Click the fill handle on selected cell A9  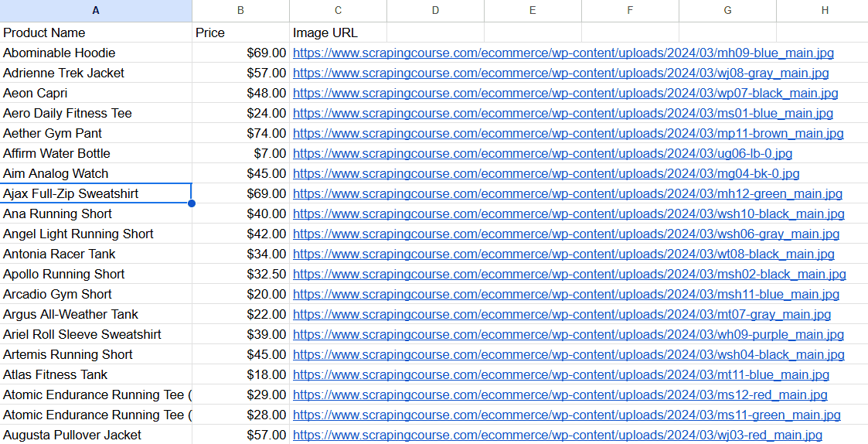pos(192,203)
